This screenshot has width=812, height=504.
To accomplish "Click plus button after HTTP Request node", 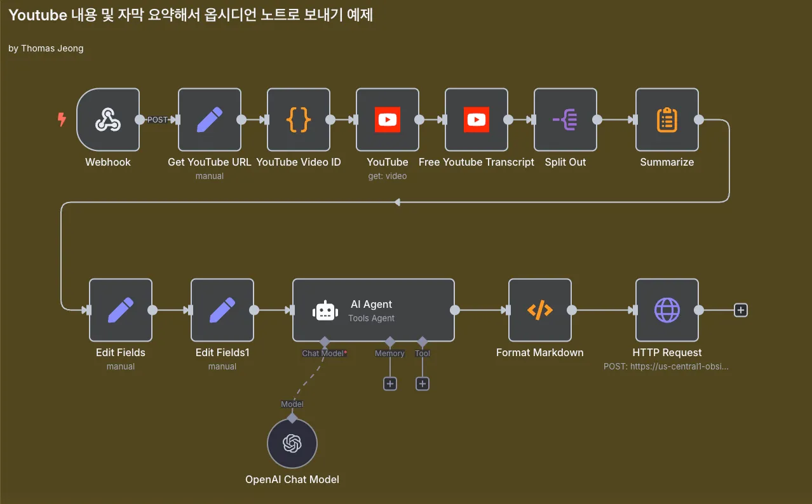I will pyautogui.click(x=741, y=310).
